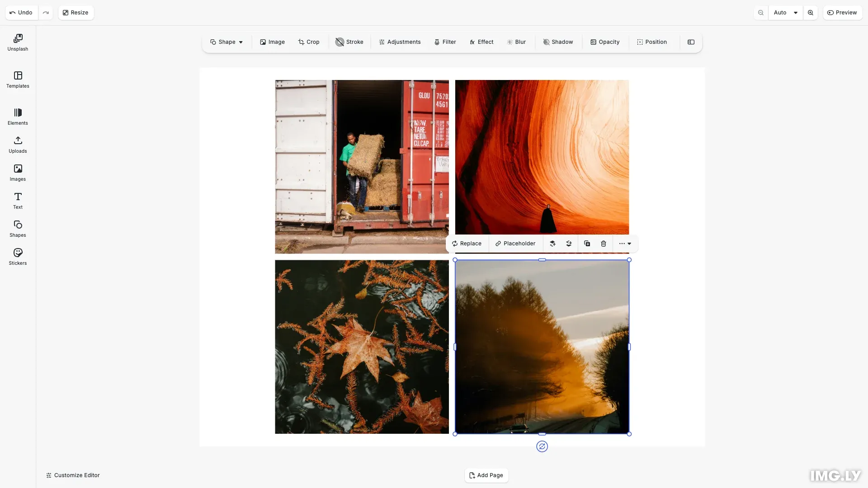
Task: Open the Shadow settings
Action: pos(558,42)
